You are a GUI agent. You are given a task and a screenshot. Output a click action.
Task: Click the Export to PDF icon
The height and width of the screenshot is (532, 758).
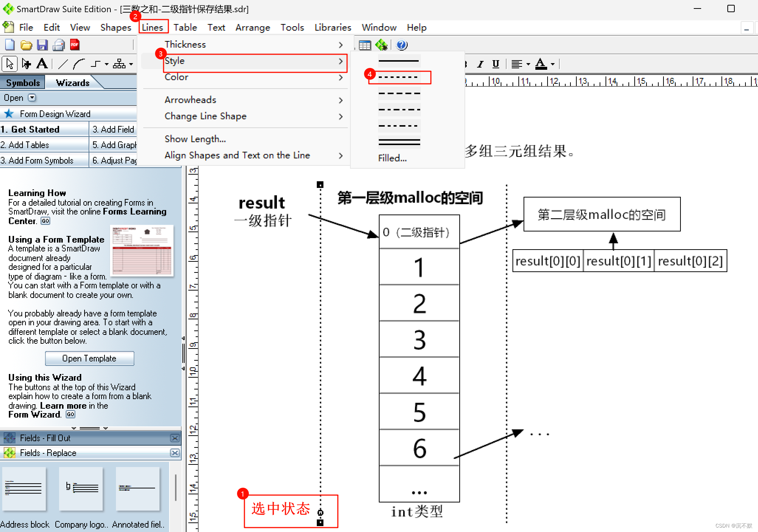(x=75, y=45)
